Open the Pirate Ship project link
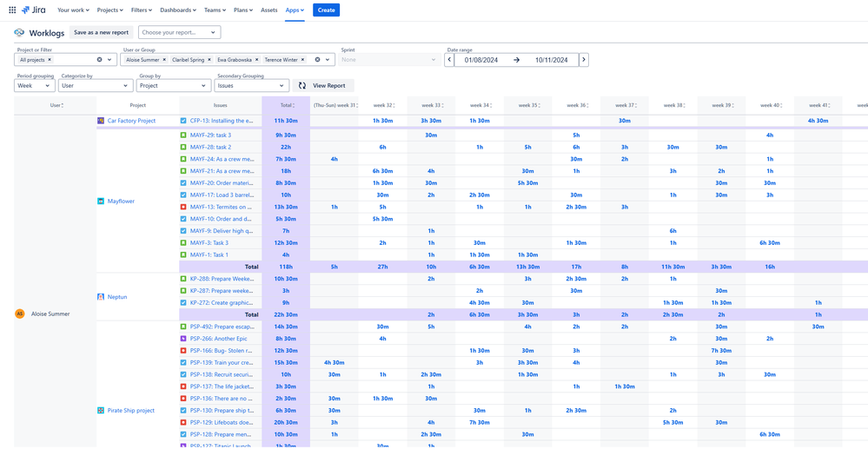Viewport: 868px width, 469px height. pyautogui.click(x=130, y=411)
